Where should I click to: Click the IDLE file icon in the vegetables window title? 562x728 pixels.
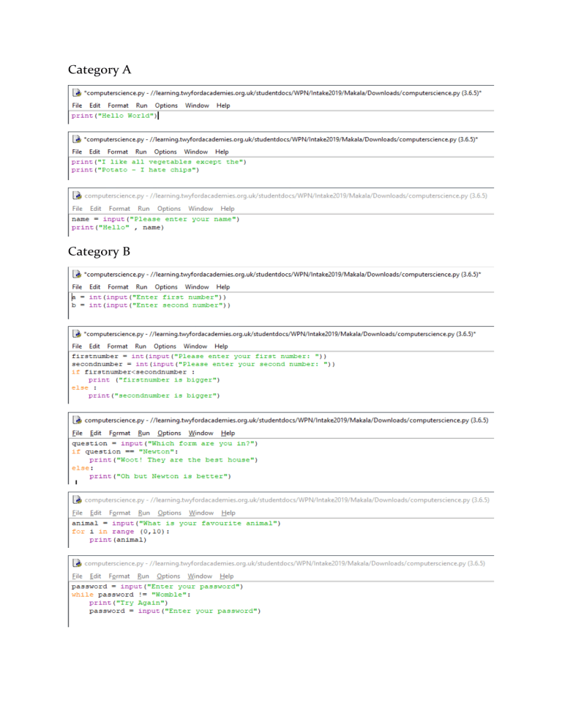(77, 139)
